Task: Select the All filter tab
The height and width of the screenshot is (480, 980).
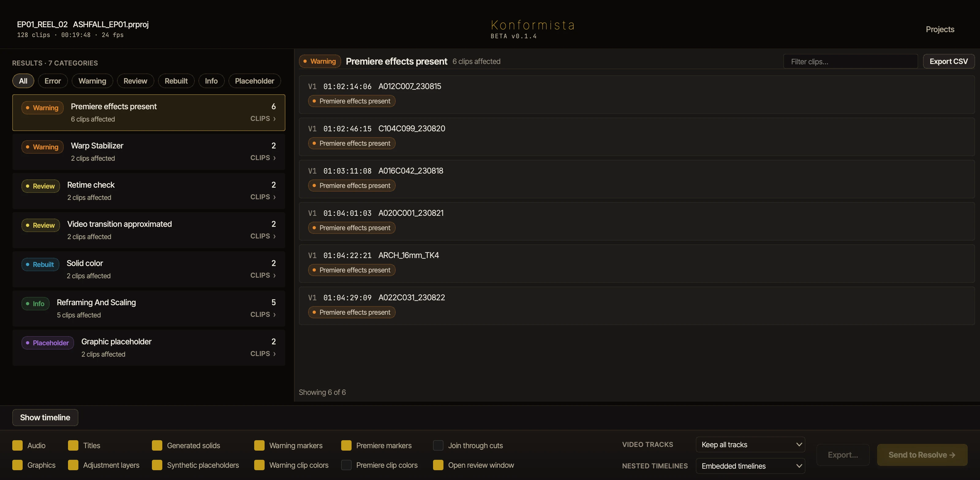Action: pos(23,81)
